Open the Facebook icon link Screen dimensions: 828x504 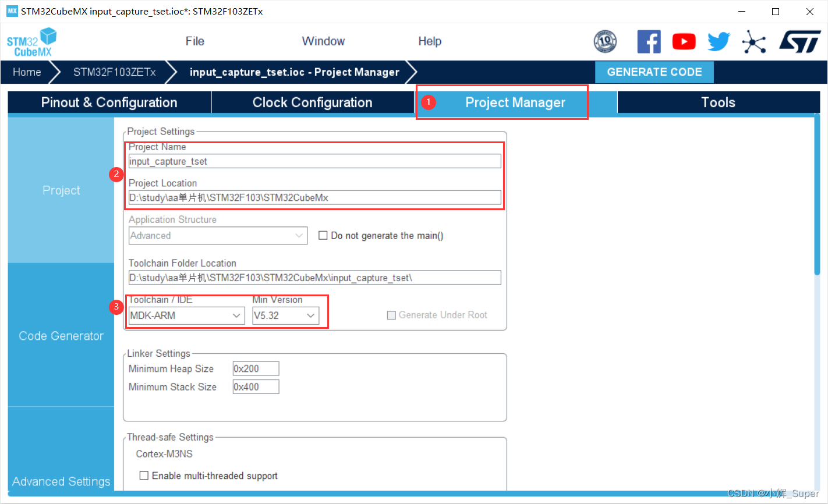(x=649, y=41)
